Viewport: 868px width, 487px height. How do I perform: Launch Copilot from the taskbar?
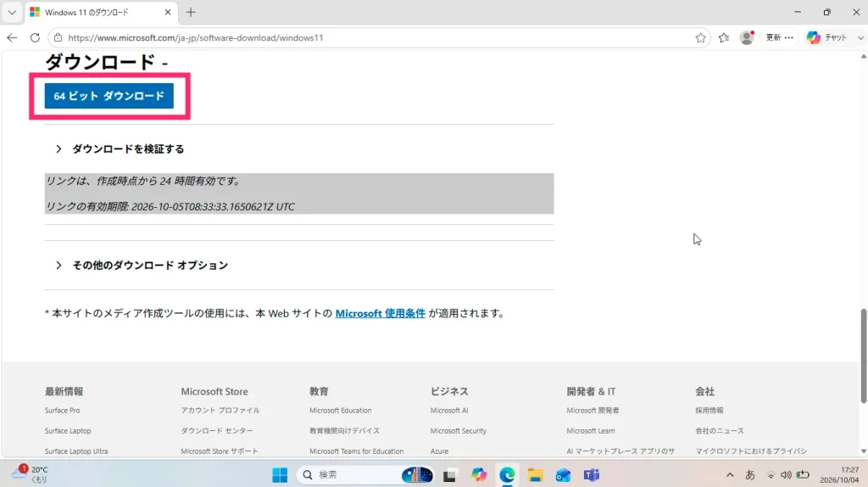point(479,475)
